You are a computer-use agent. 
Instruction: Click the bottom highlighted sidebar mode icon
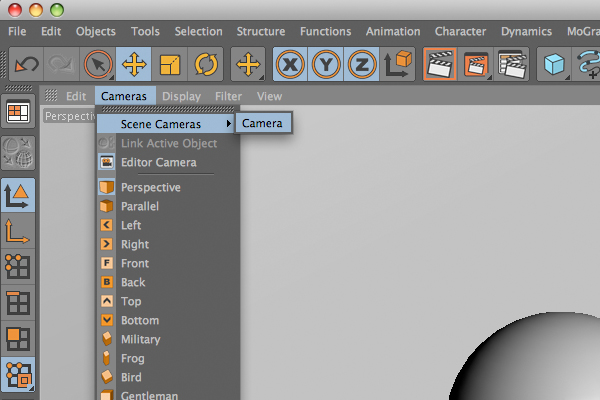point(18,374)
